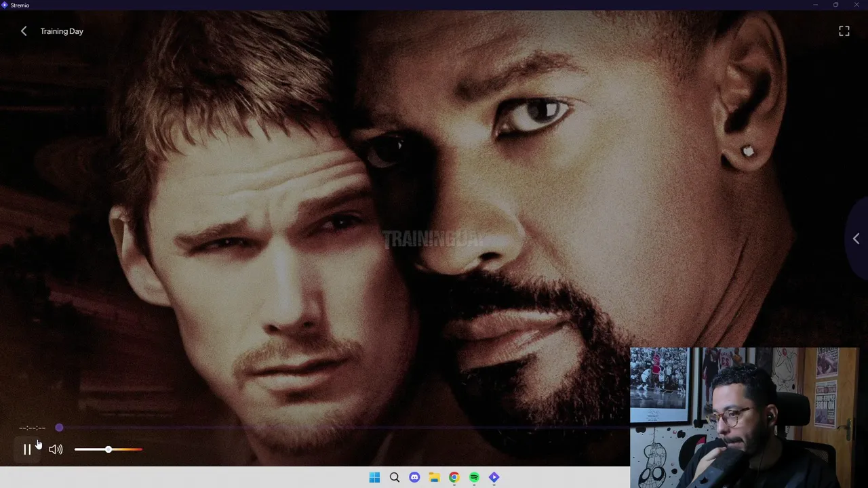Click the Stremio taskbar icon
868x488 pixels.
click(x=494, y=477)
